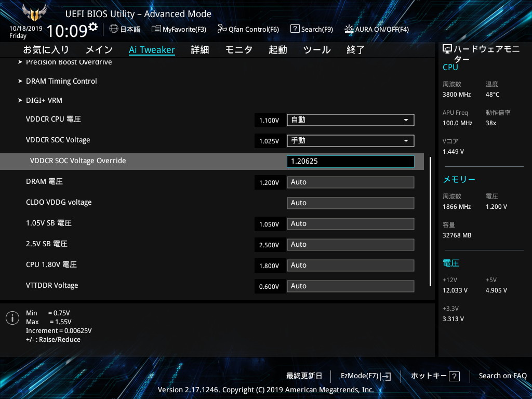Click VTTDDR Voltage Auto field

[351, 286]
